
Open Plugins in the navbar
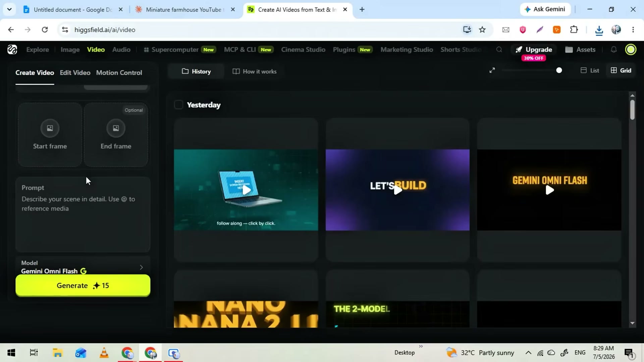tap(353, 50)
